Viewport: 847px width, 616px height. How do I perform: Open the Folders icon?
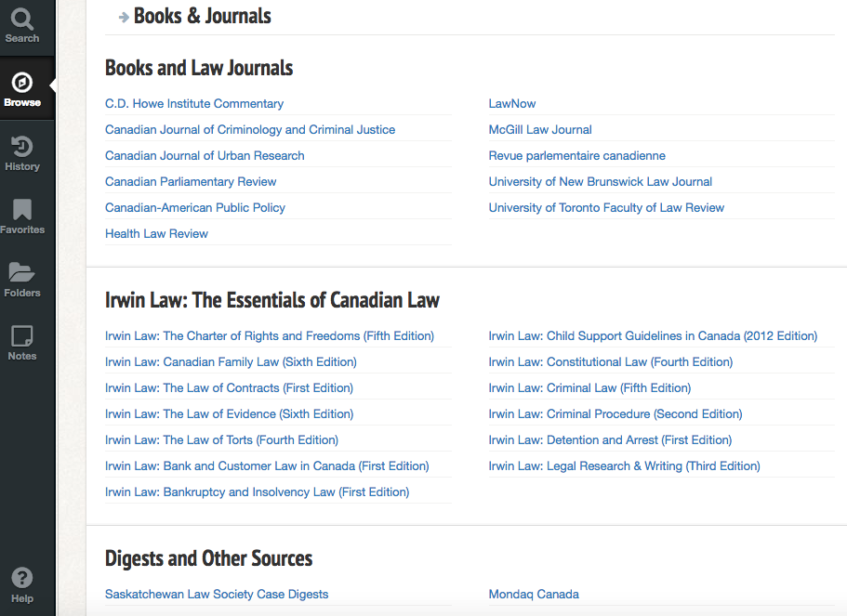pyautogui.click(x=22, y=272)
